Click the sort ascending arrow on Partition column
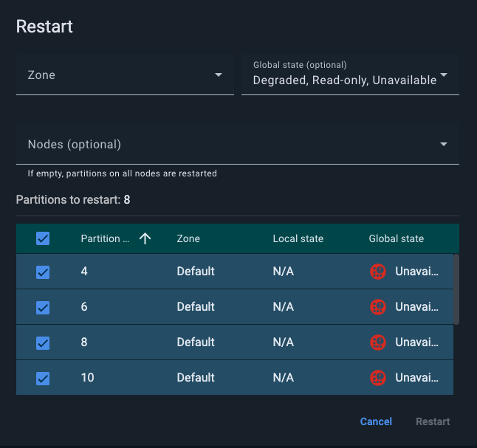477x448 pixels. [145, 238]
